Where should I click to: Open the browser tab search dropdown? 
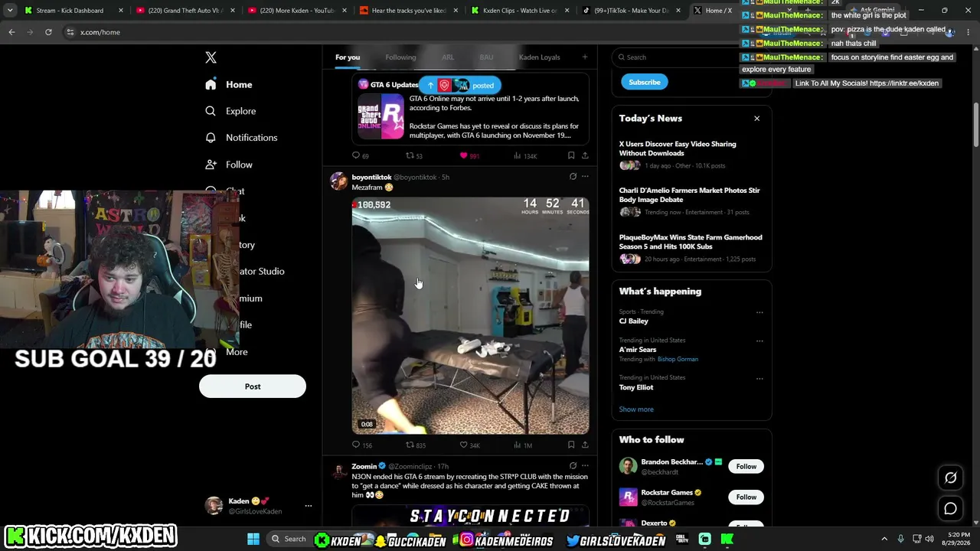pos(10,11)
